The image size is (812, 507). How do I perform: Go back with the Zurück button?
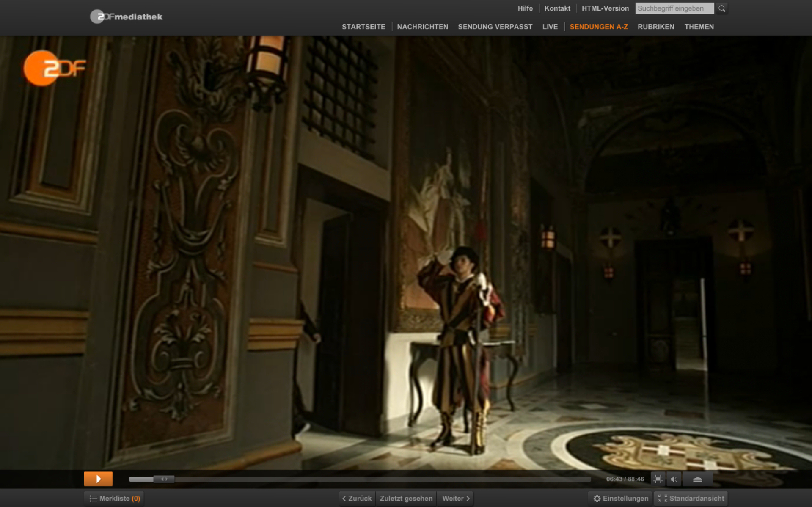coord(357,499)
